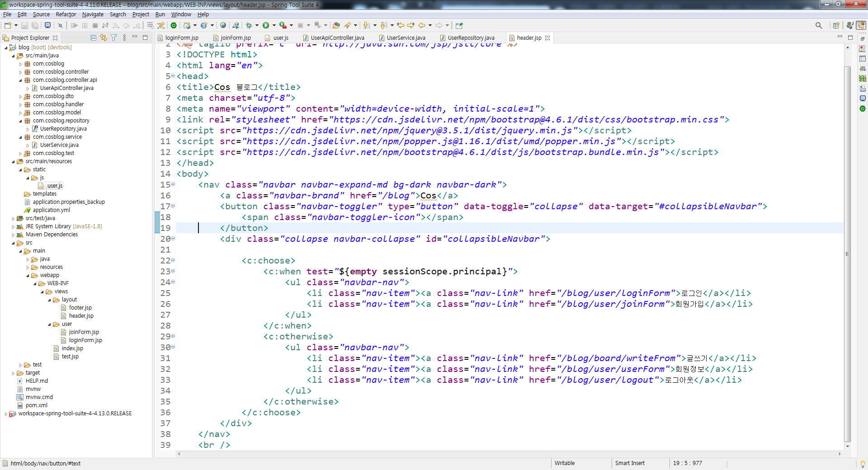Open the Debug configurations dropdown arrow

click(257, 25)
